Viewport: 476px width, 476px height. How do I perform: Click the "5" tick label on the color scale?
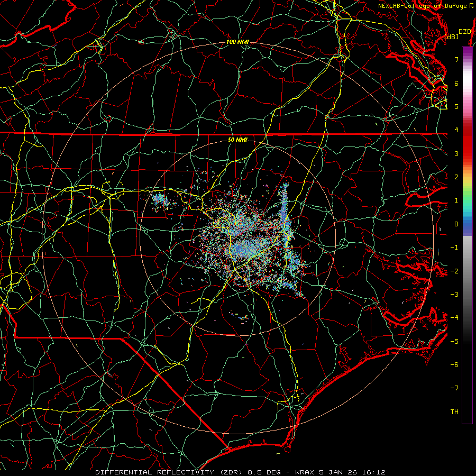(x=456, y=106)
